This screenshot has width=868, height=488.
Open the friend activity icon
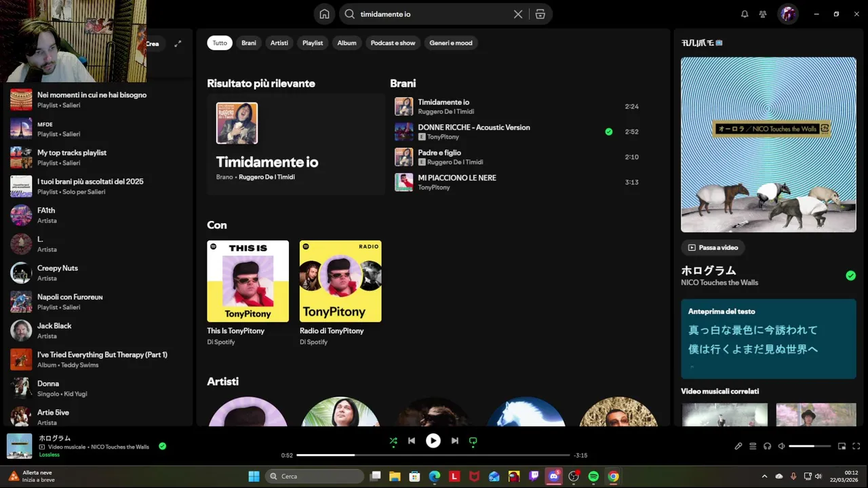(763, 14)
